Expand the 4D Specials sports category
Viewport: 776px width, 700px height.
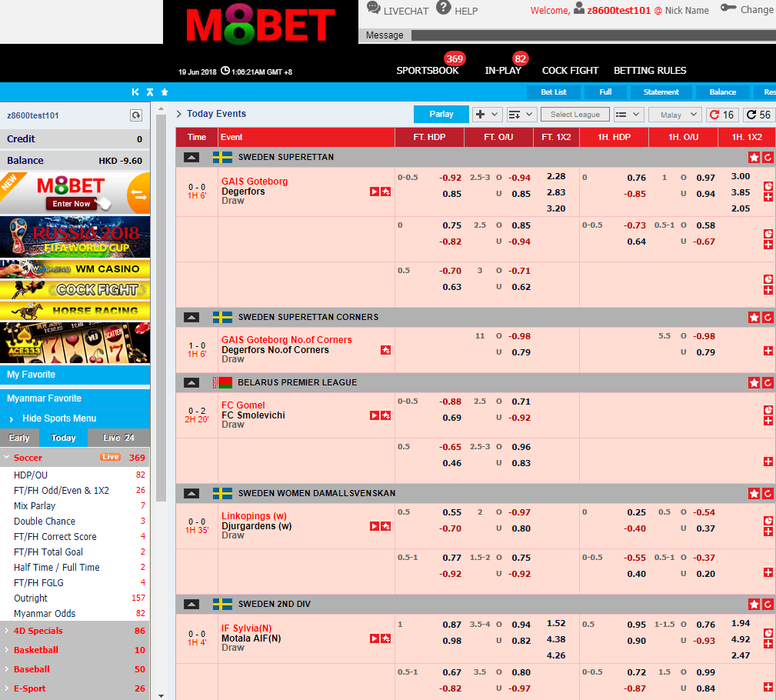[x=75, y=631]
